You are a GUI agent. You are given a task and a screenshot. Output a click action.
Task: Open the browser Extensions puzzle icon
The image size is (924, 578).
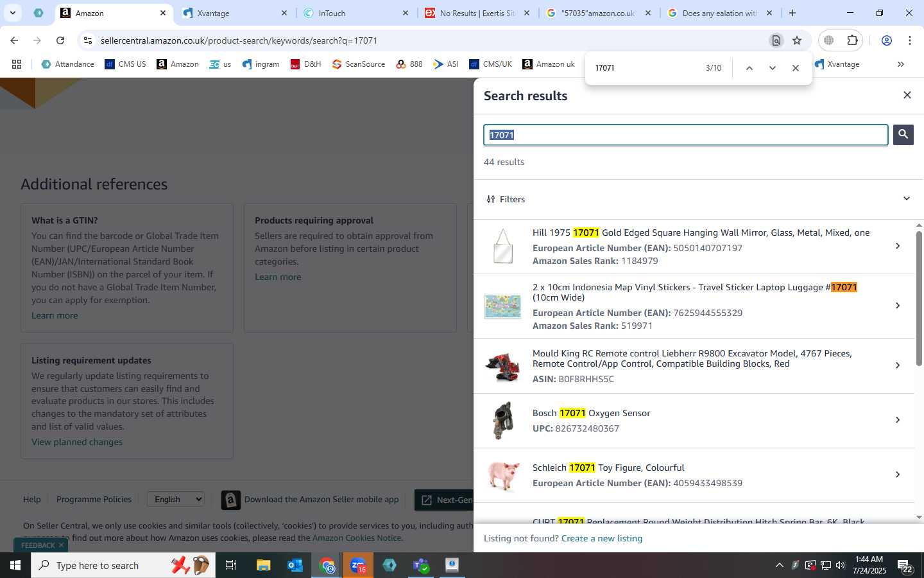tap(852, 40)
